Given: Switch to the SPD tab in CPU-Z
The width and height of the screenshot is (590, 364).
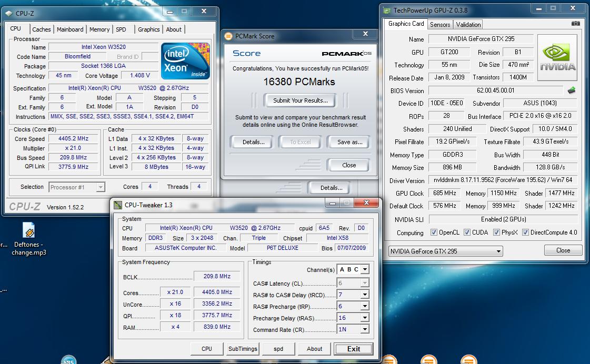Looking at the screenshot, I should [121, 29].
